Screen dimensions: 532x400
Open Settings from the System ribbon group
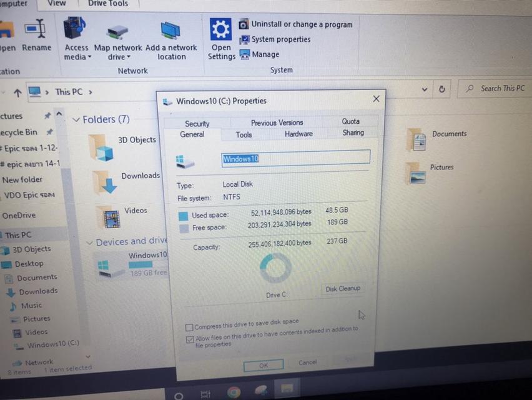pos(220,29)
